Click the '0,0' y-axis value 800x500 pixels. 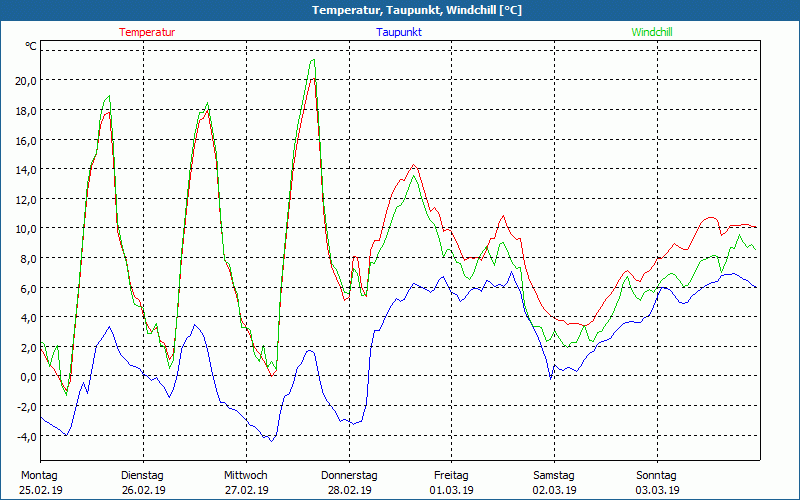[29, 377]
